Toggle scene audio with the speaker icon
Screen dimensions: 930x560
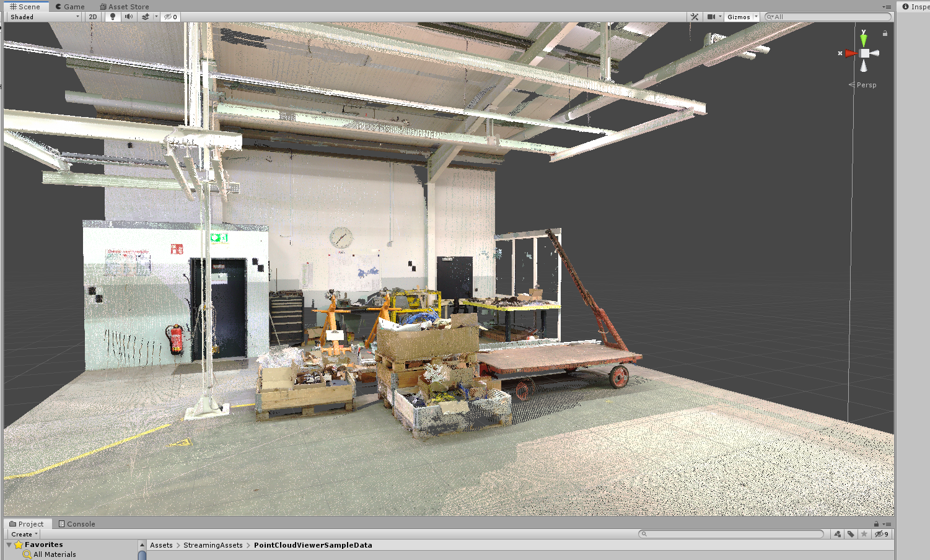[x=128, y=17]
